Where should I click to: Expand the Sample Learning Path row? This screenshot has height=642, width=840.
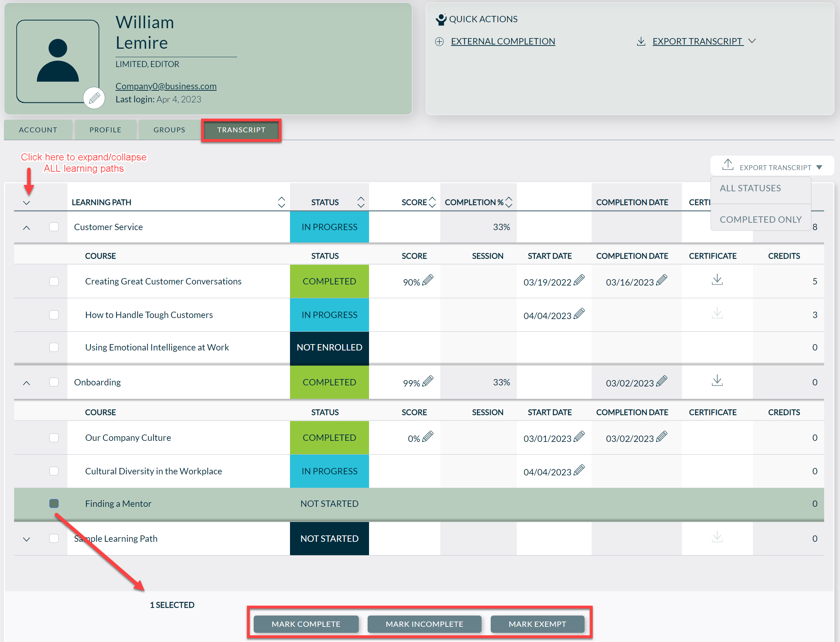pos(26,540)
